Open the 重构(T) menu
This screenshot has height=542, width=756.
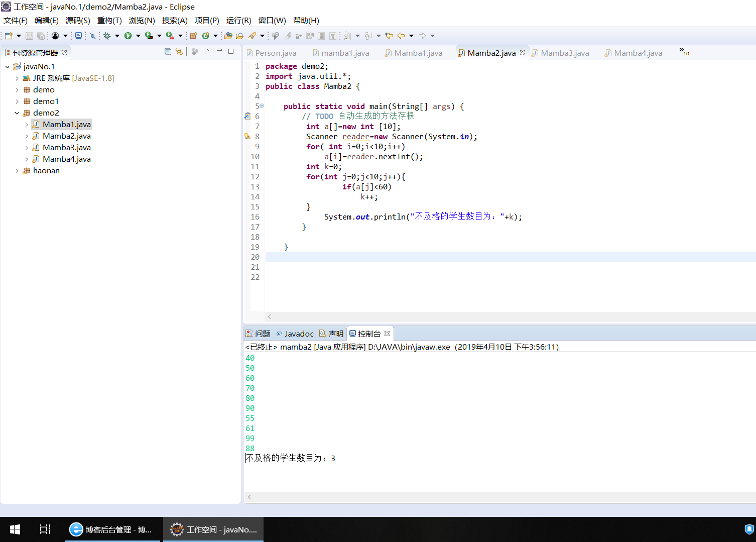point(109,21)
